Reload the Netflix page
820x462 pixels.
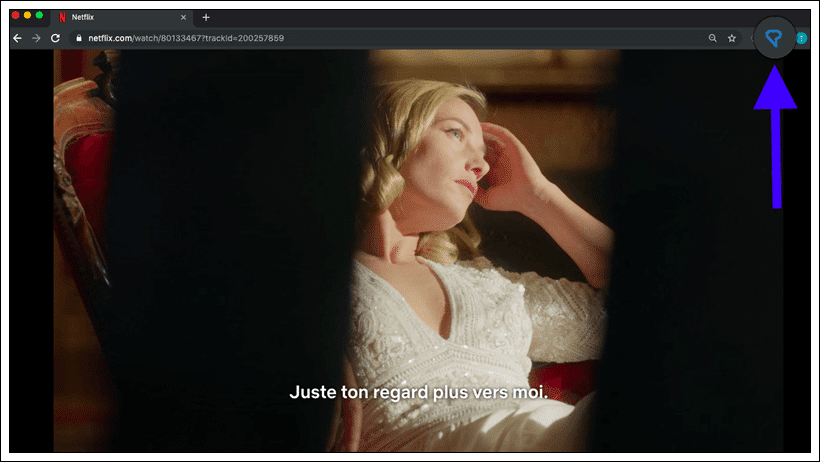tap(55, 38)
